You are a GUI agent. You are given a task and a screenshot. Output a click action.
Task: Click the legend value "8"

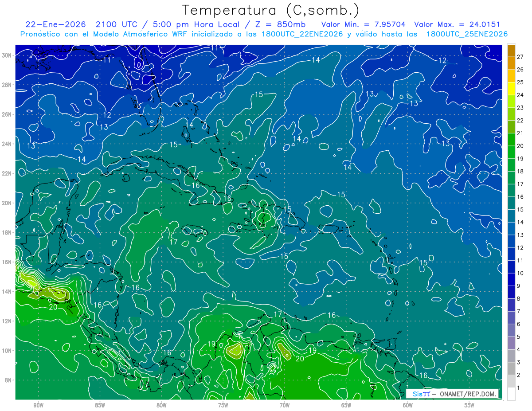[x=519, y=299]
